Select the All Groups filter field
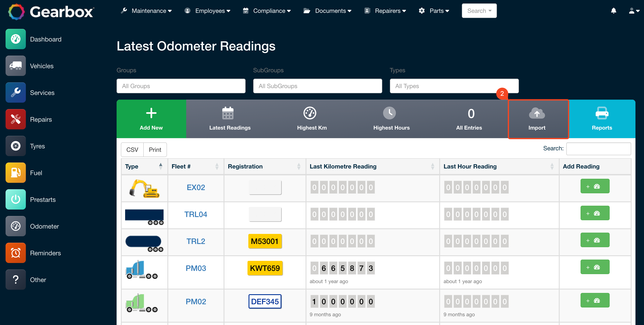This screenshot has height=325, width=644. point(181,86)
